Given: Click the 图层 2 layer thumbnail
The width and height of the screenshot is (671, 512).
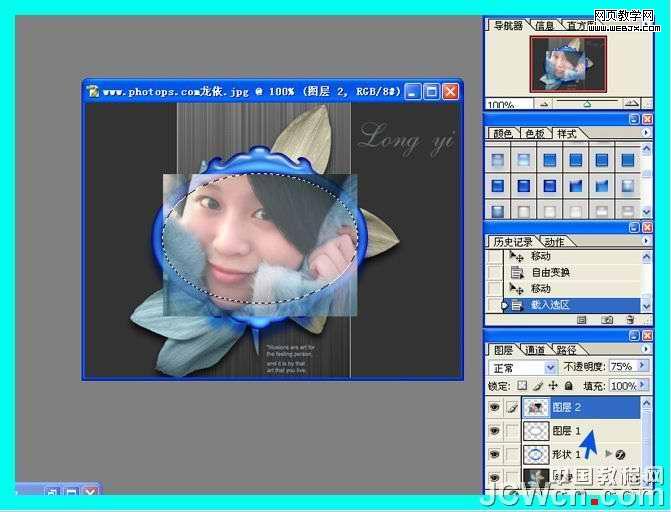Looking at the screenshot, I should click(536, 408).
